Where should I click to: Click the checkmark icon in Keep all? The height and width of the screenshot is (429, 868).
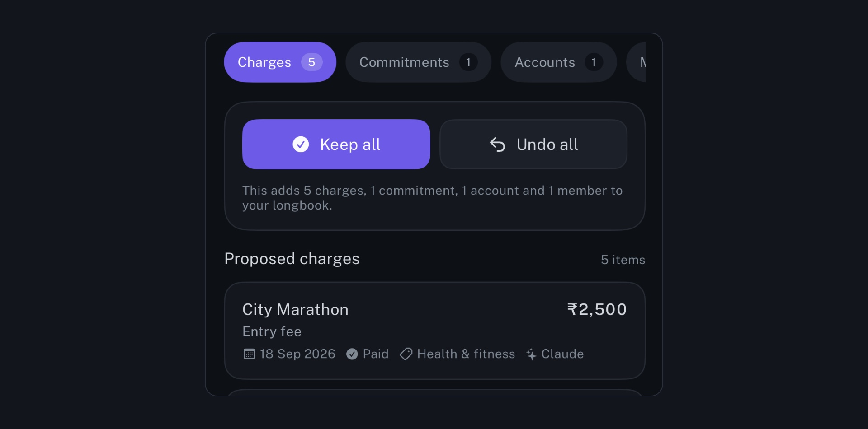click(x=301, y=145)
